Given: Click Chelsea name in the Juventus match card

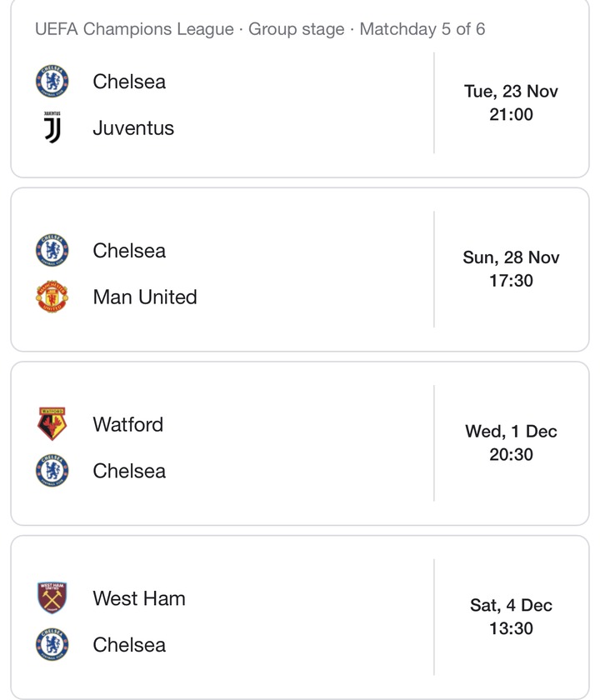Looking at the screenshot, I should coord(129,82).
